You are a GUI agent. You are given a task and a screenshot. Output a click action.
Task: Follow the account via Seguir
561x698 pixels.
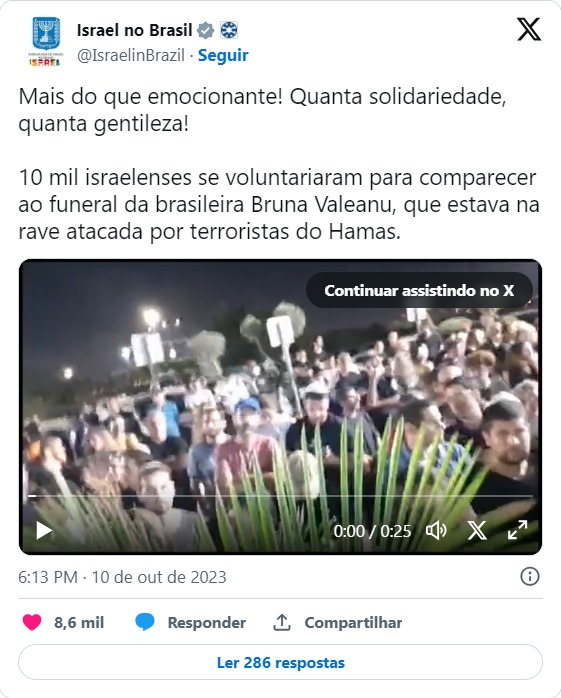pos(223,55)
